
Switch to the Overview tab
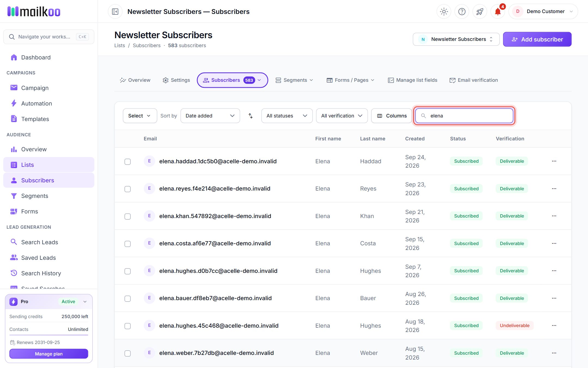[x=135, y=80]
